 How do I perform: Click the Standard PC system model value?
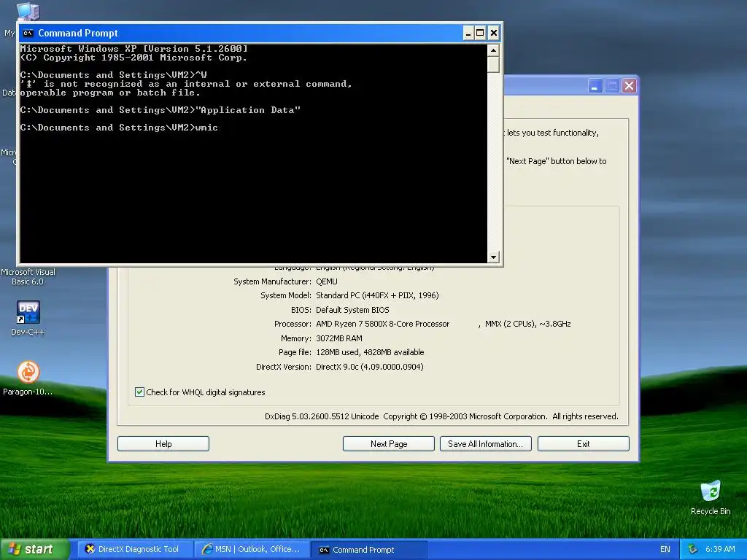377,295
